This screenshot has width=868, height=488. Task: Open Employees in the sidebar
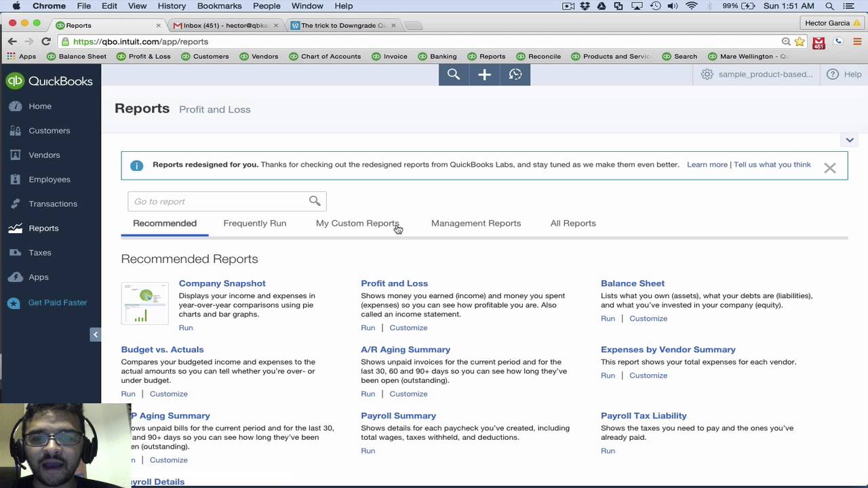tap(50, 180)
